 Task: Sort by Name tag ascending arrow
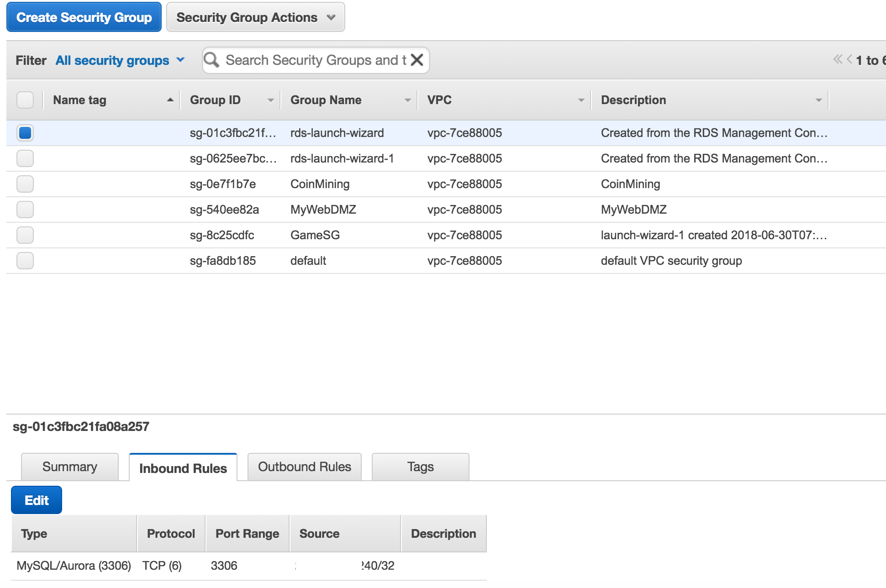[x=170, y=100]
